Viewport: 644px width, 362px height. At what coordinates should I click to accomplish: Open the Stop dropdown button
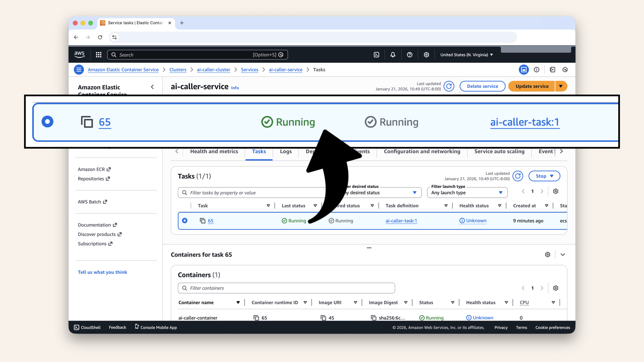coord(544,176)
